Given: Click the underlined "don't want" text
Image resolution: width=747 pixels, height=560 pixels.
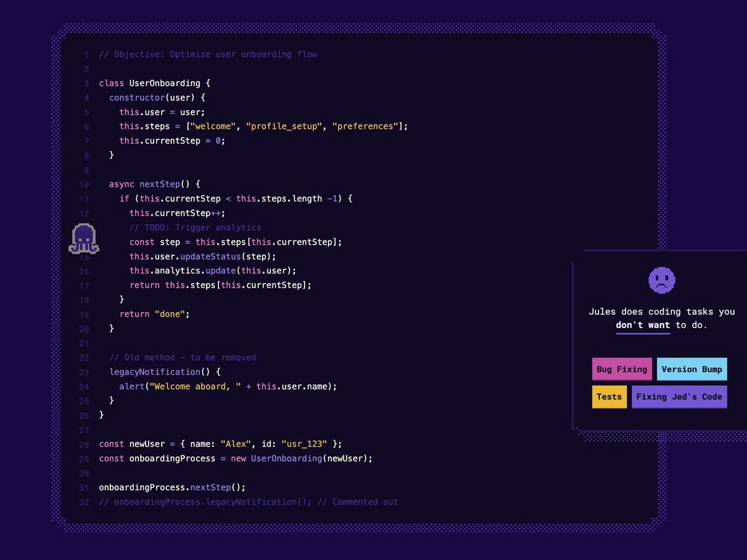Looking at the screenshot, I should coord(643,325).
